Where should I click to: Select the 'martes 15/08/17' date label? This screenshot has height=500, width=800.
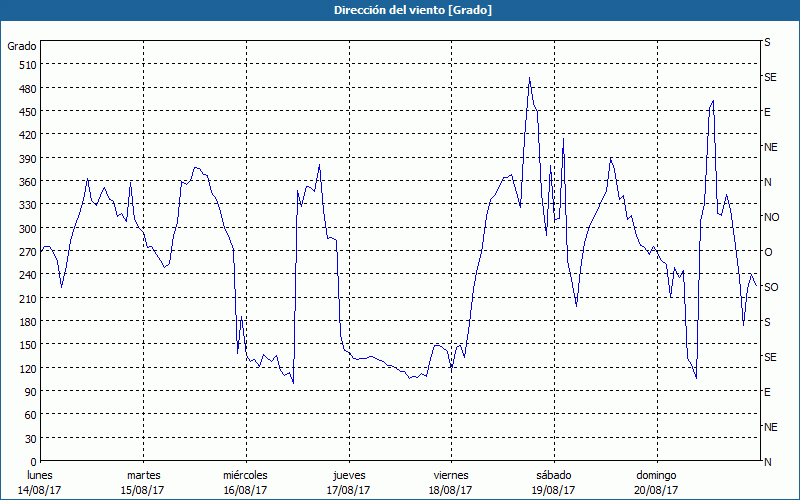click(143, 482)
